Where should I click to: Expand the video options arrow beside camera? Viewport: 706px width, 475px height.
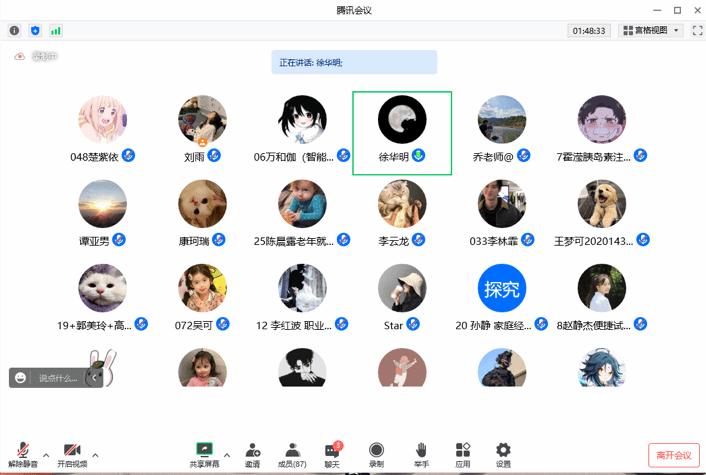click(x=95, y=455)
